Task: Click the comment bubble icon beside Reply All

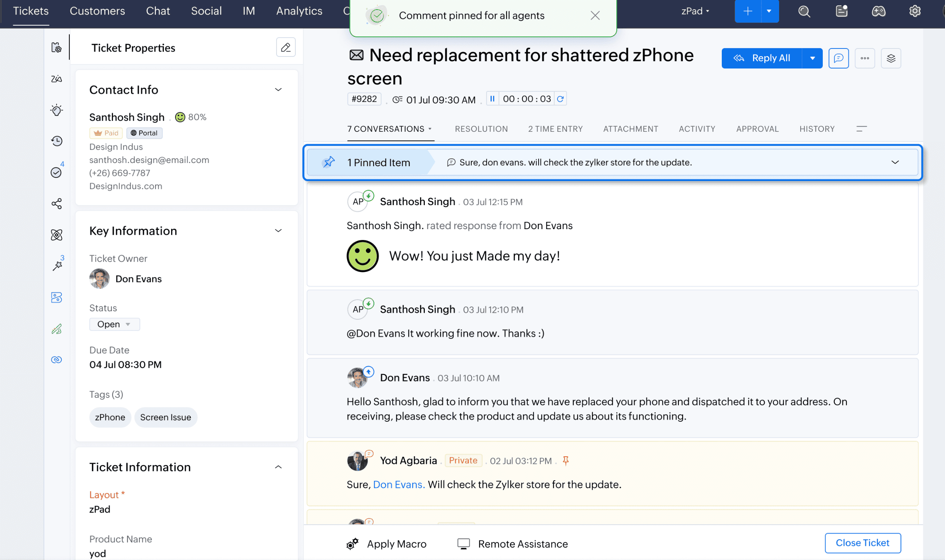Action: tap(838, 58)
